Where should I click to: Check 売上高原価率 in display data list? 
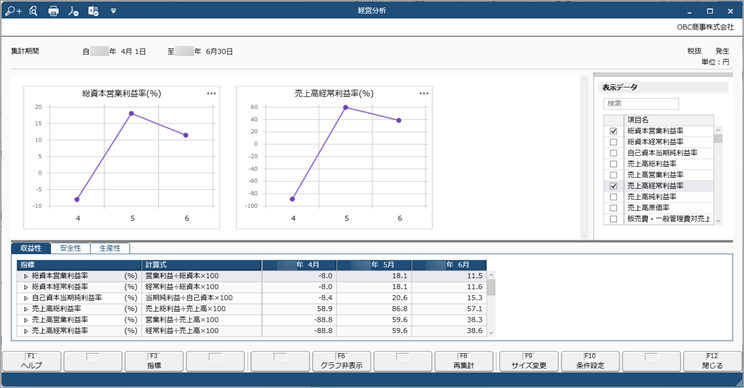(614, 208)
